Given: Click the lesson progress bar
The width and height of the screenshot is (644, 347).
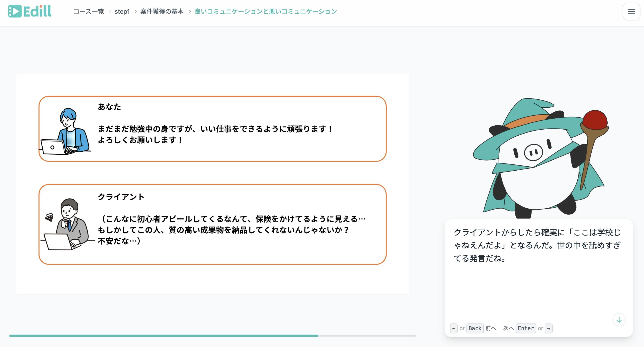Looking at the screenshot, I should click(213, 336).
